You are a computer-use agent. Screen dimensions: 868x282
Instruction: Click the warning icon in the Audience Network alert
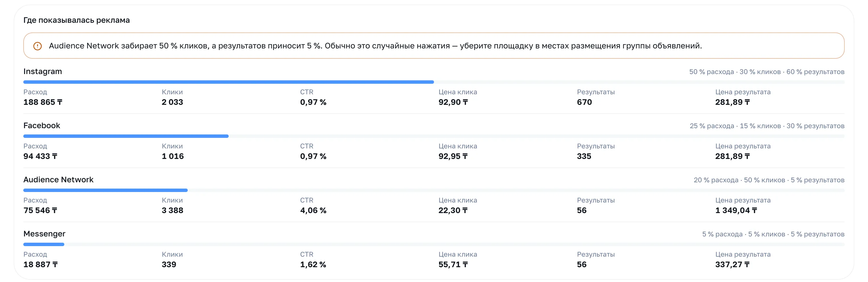pyautogui.click(x=38, y=46)
